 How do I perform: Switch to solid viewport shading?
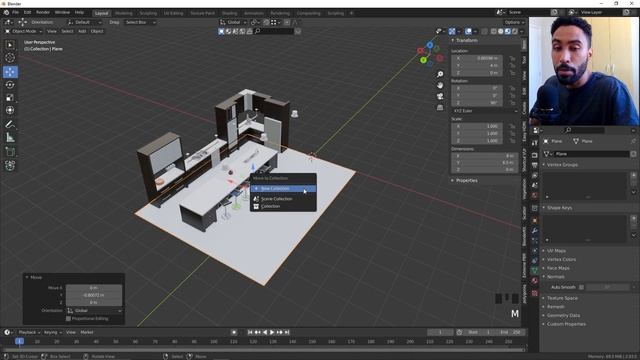[501, 31]
